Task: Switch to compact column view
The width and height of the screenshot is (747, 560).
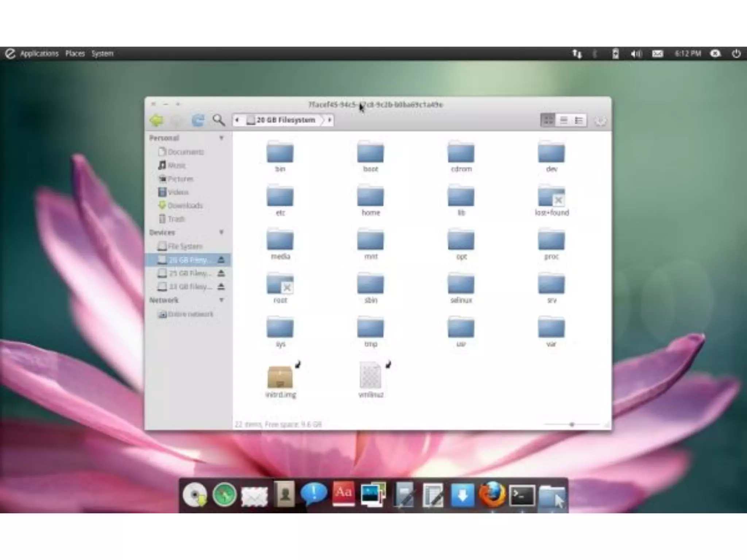Action: point(579,120)
